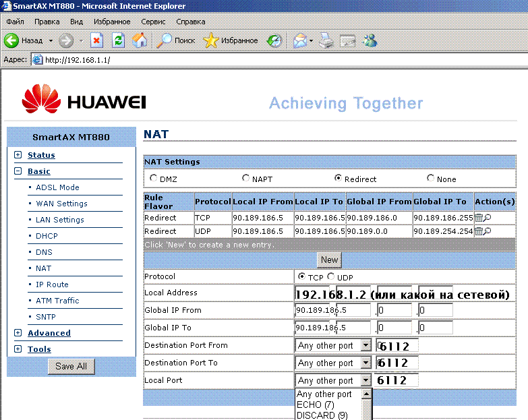Refresh the page with green arrows icon
Image resolution: width=528 pixels, height=420 pixels.
[x=118, y=40]
